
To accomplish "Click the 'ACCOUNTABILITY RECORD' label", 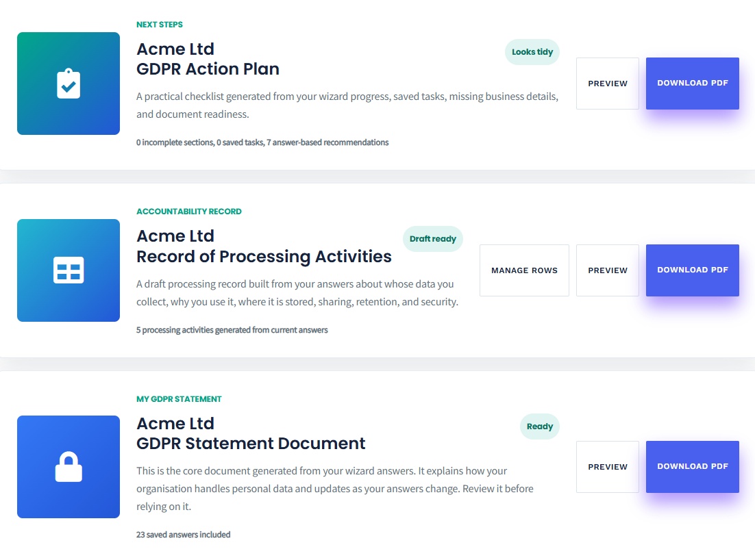I will point(189,212).
